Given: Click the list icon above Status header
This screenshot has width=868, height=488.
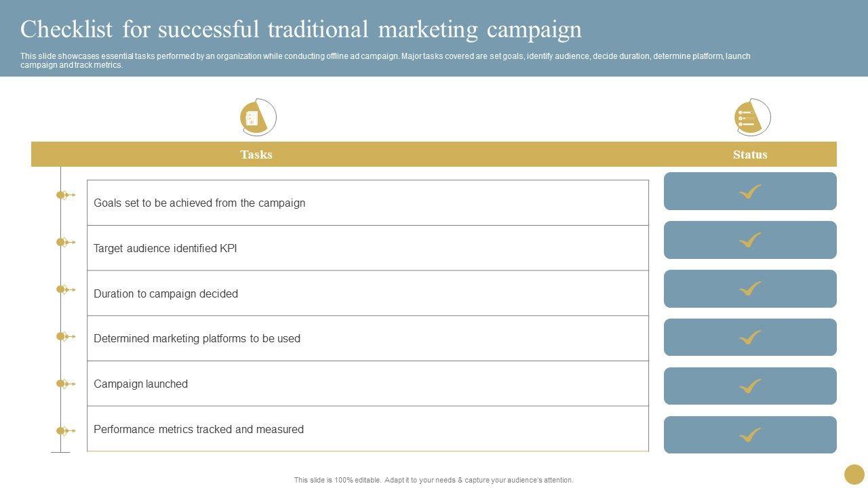Looking at the screenshot, I should (751, 118).
